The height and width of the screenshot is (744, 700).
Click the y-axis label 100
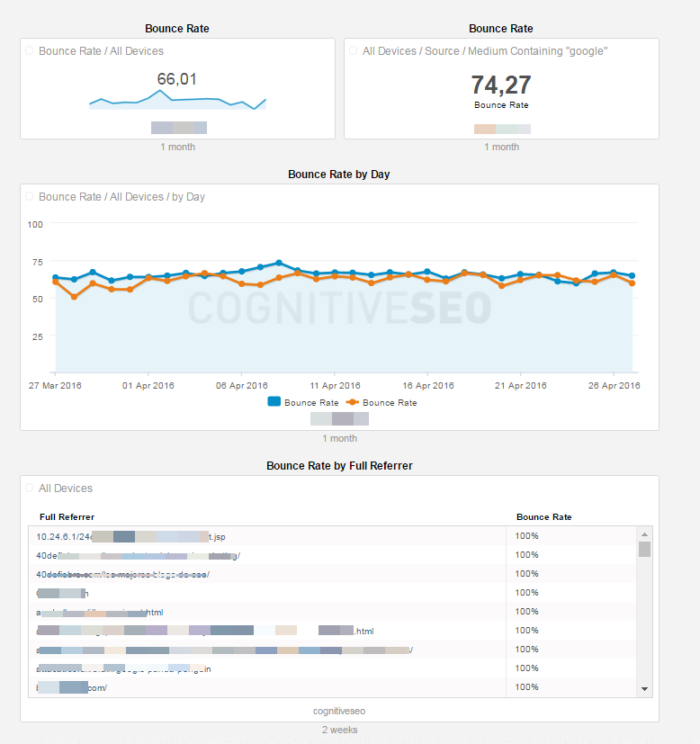pos(35,224)
